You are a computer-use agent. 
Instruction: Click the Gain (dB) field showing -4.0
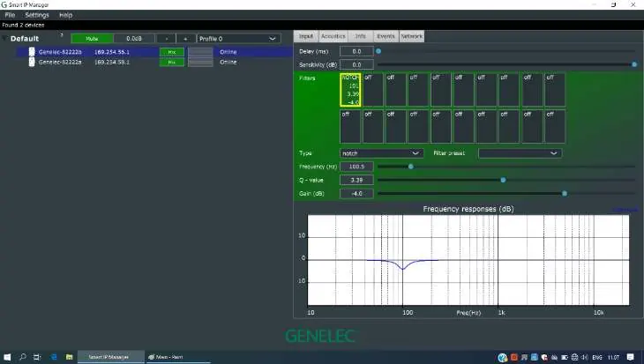click(x=356, y=193)
